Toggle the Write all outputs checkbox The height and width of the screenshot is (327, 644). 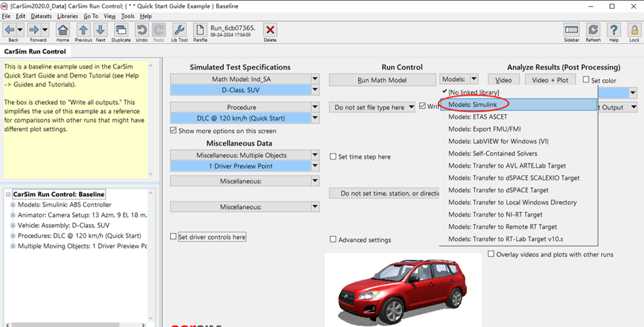(422, 106)
